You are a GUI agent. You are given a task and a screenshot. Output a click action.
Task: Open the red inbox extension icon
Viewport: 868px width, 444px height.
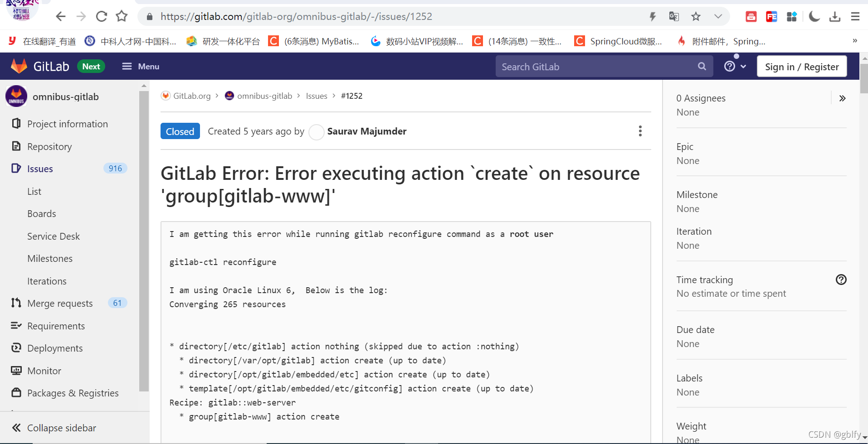[751, 17]
